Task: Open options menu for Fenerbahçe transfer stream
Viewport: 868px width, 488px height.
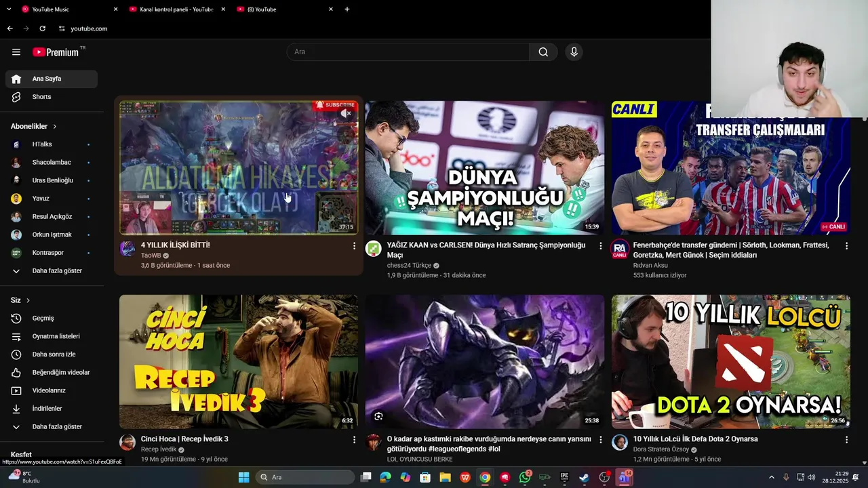Action: pyautogui.click(x=846, y=246)
